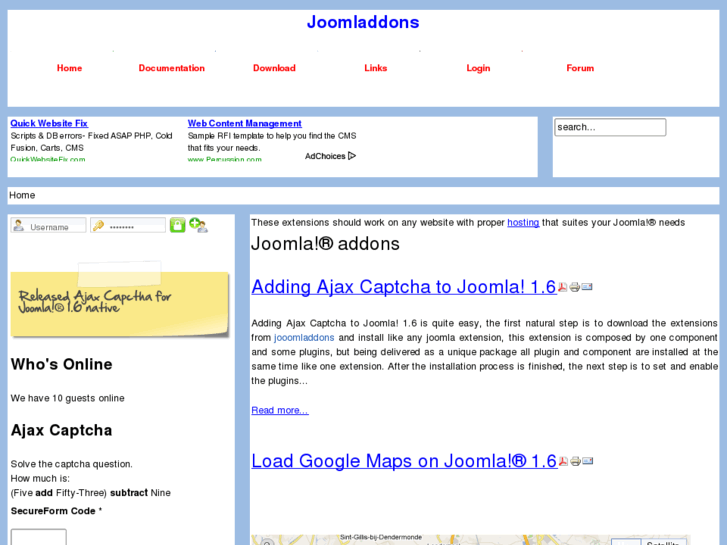Viewport: 727px width, 545px height.
Task: Click Read more... link
Action: [x=280, y=410]
